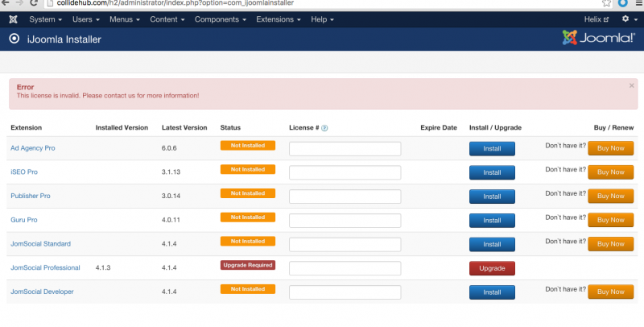Image resolution: width=644 pixels, height=327 pixels.
Task: Click the browser address bar URL
Action: (x=175, y=3)
